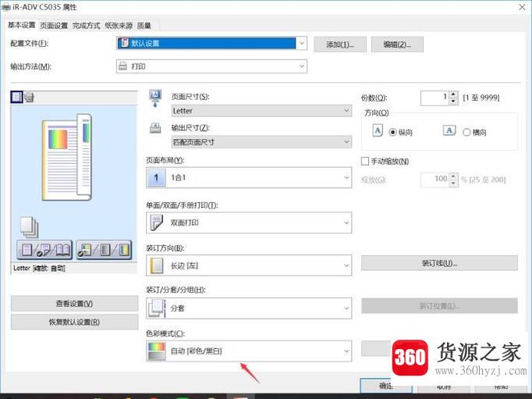Click the default profile icon in combo box
Image resolution: width=532 pixels, height=399 pixels.
click(x=124, y=43)
